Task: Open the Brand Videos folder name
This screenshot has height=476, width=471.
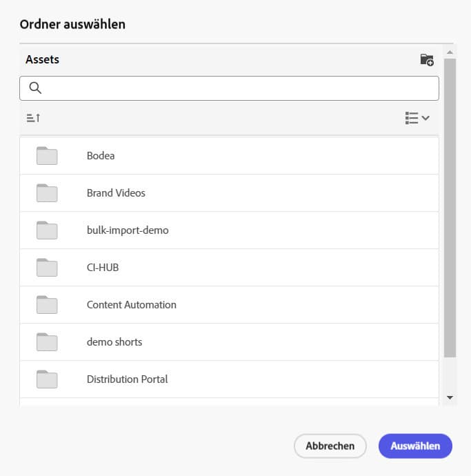Action: click(x=116, y=193)
